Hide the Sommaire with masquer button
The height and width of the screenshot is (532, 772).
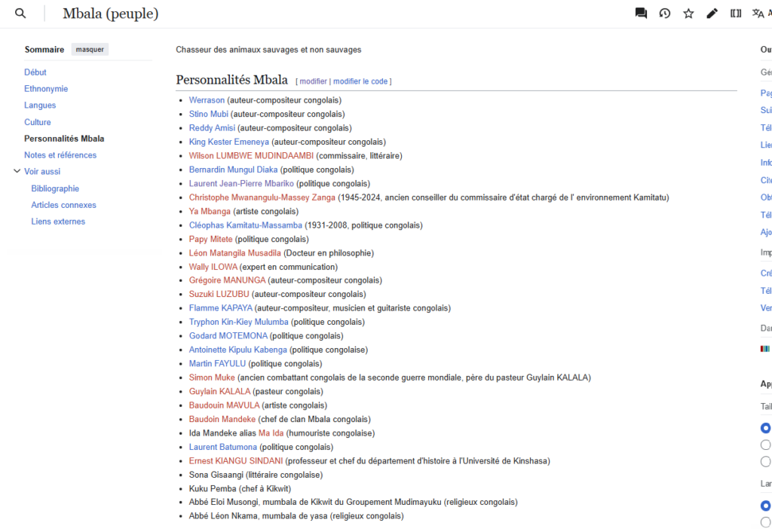coord(90,50)
